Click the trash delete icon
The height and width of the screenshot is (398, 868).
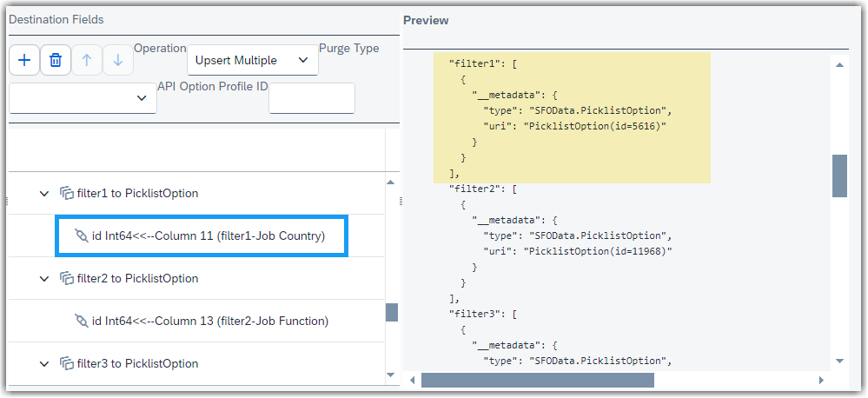click(56, 60)
